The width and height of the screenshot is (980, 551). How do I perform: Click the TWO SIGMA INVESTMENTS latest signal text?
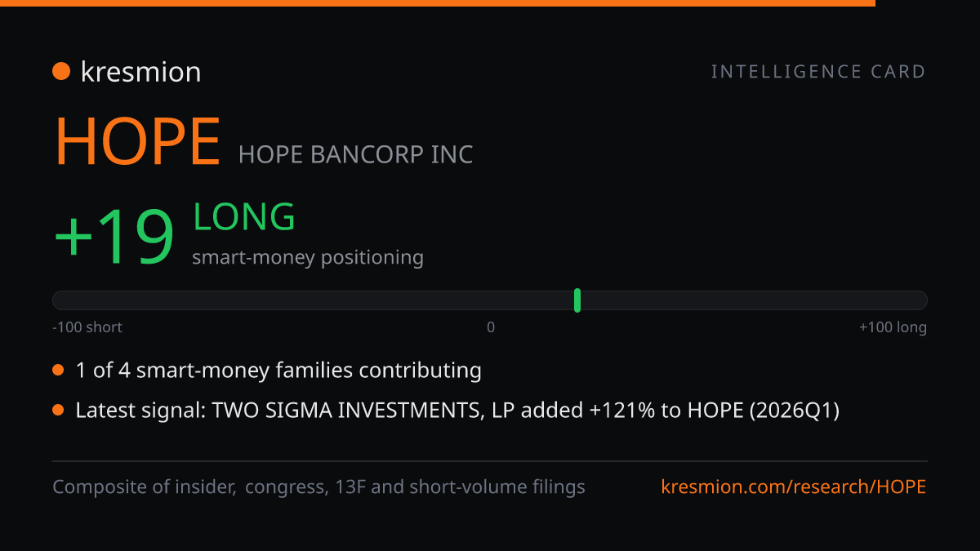click(x=457, y=411)
